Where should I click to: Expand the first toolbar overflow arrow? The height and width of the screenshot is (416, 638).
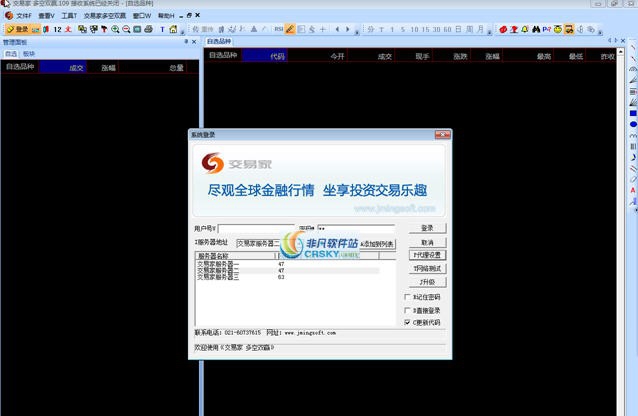coord(182,31)
